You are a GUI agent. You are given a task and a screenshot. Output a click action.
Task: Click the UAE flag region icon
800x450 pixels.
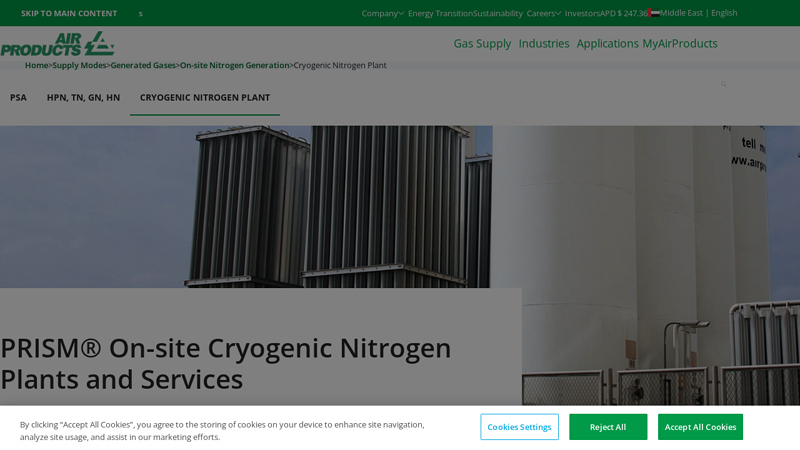654,13
